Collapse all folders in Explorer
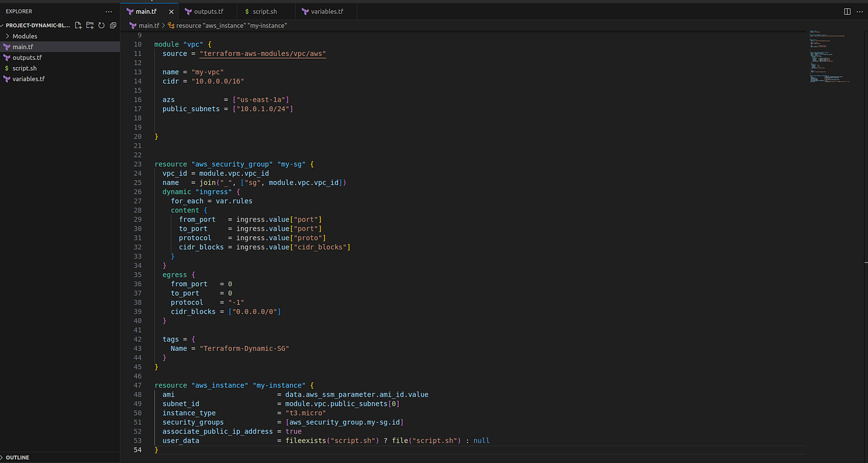The width and height of the screenshot is (868, 463). point(113,26)
